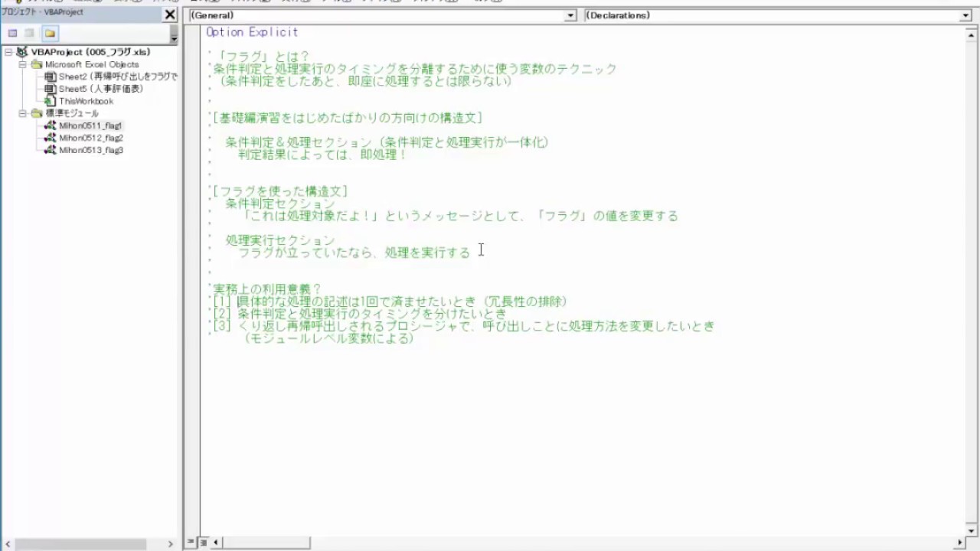Select module Mihon0513_flag3

(x=90, y=150)
